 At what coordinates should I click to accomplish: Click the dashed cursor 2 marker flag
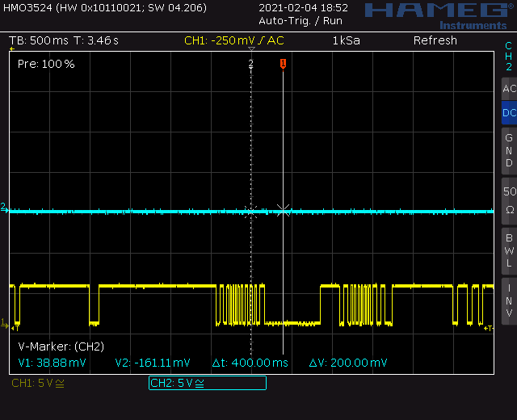click(251, 64)
